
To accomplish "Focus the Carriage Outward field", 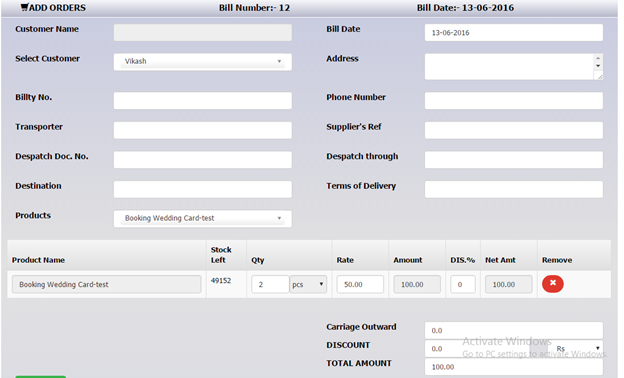I will (x=513, y=330).
